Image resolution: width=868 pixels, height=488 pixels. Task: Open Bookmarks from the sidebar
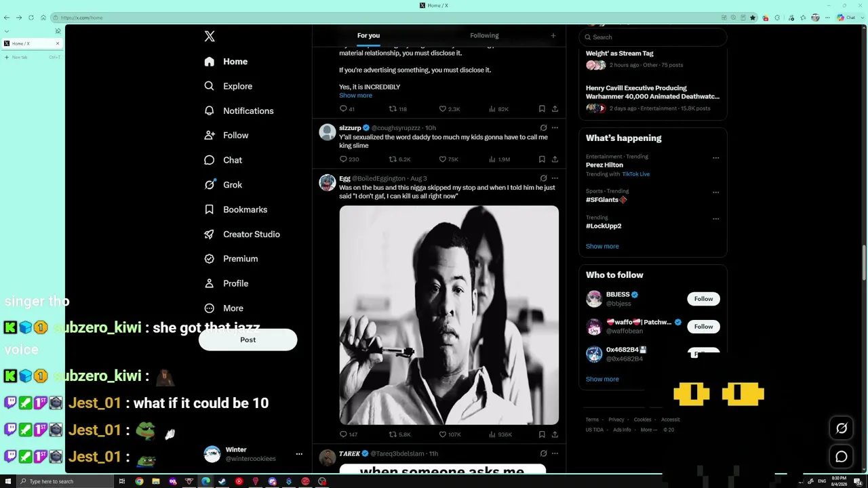[x=235, y=209]
